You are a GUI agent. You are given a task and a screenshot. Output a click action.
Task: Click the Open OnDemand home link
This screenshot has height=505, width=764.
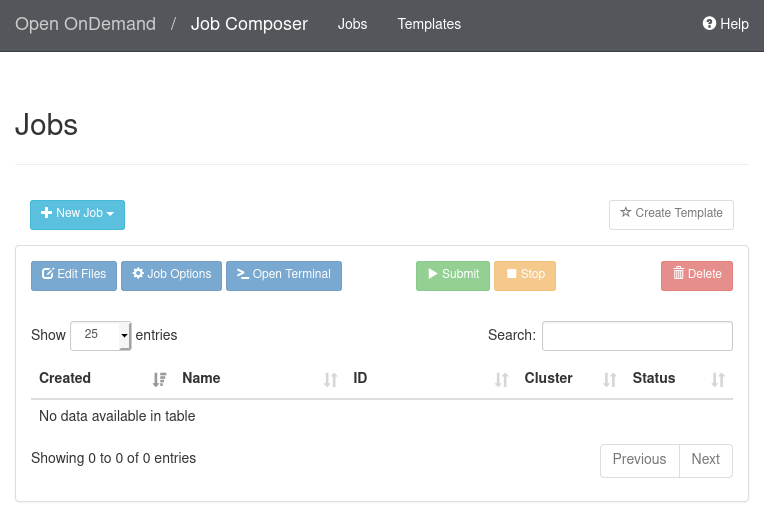(x=85, y=24)
